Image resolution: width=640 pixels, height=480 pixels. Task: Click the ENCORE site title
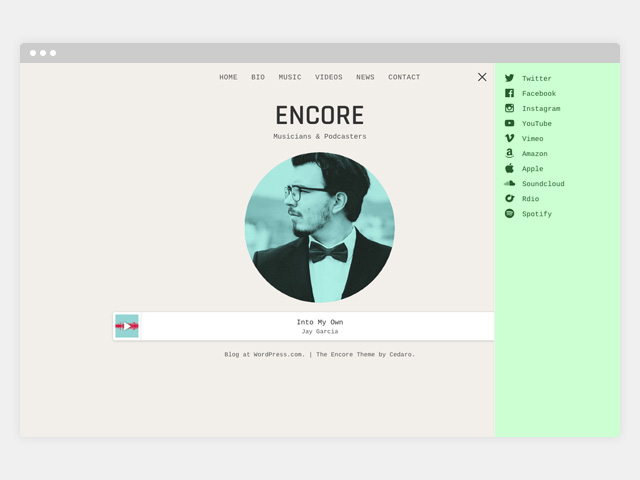320,115
